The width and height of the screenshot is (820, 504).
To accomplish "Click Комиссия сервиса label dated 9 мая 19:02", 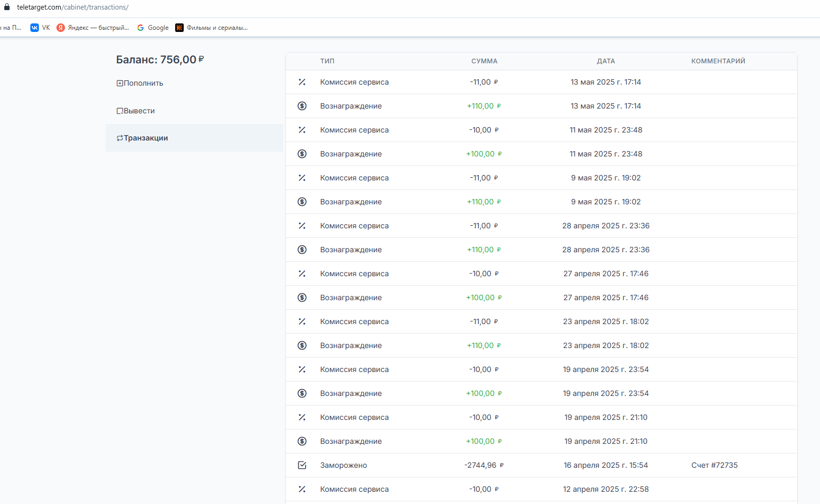I will click(x=354, y=178).
